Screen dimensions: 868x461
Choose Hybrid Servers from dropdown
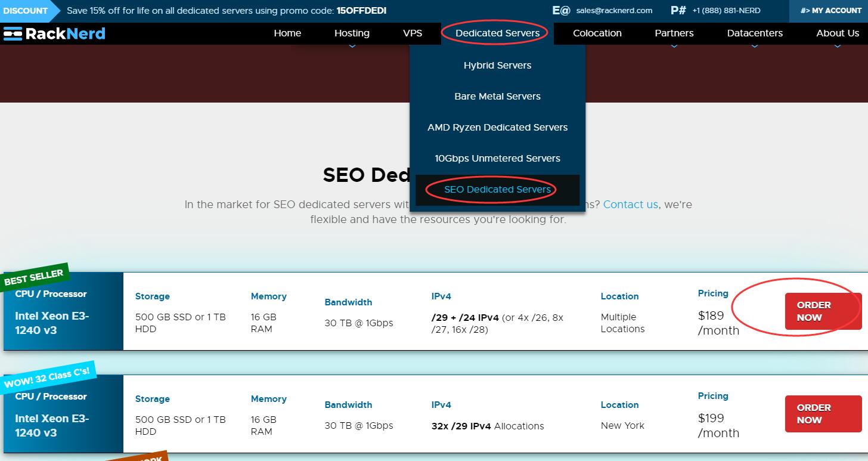[498, 66]
